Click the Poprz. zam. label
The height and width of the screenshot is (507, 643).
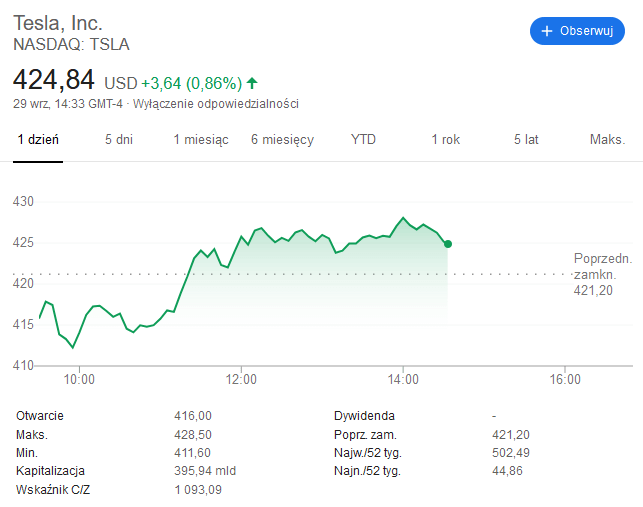[365, 434]
